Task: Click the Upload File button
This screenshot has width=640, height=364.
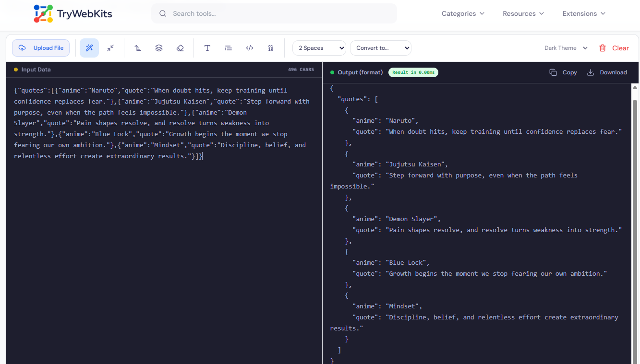Action: [x=41, y=47]
